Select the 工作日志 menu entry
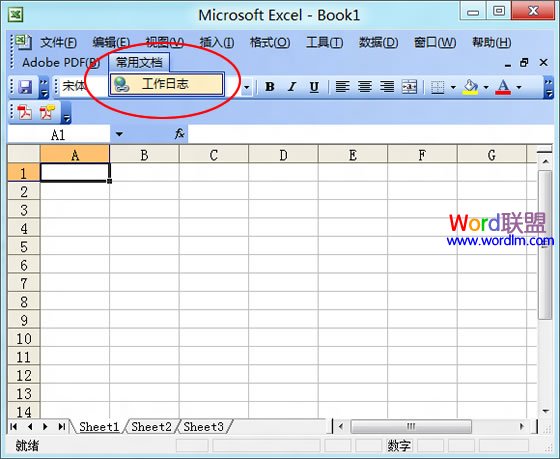Screen dimensions: 560x459 [167, 84]
